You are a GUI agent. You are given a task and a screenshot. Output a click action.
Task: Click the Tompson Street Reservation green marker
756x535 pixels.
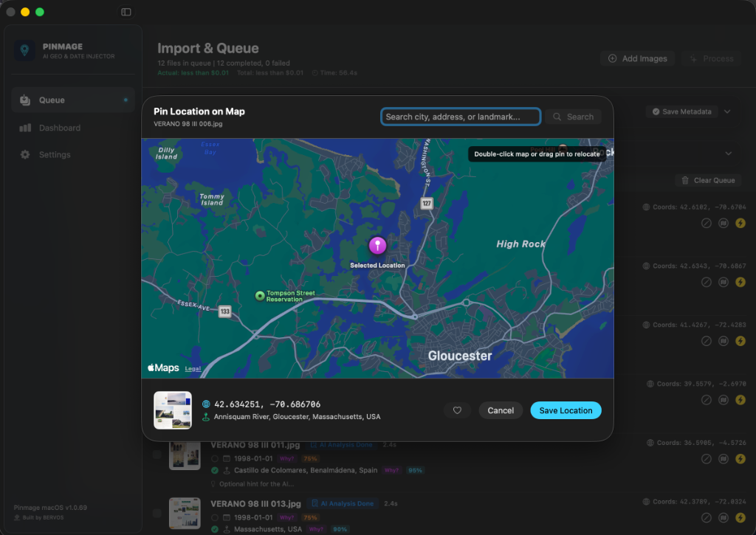260,296
